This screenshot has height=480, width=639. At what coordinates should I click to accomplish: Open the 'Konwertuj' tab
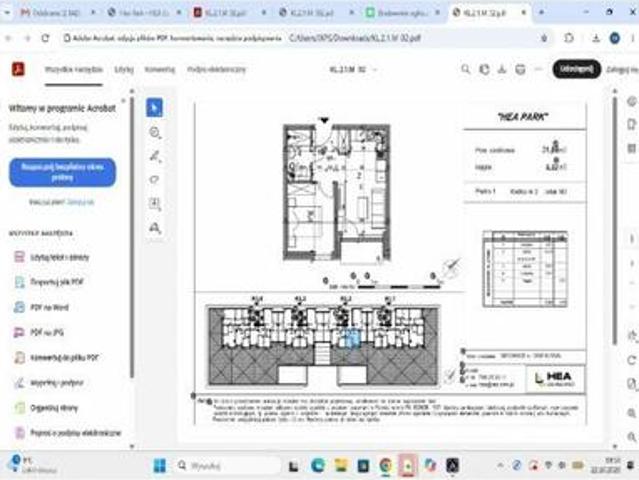tap(160, 69)
